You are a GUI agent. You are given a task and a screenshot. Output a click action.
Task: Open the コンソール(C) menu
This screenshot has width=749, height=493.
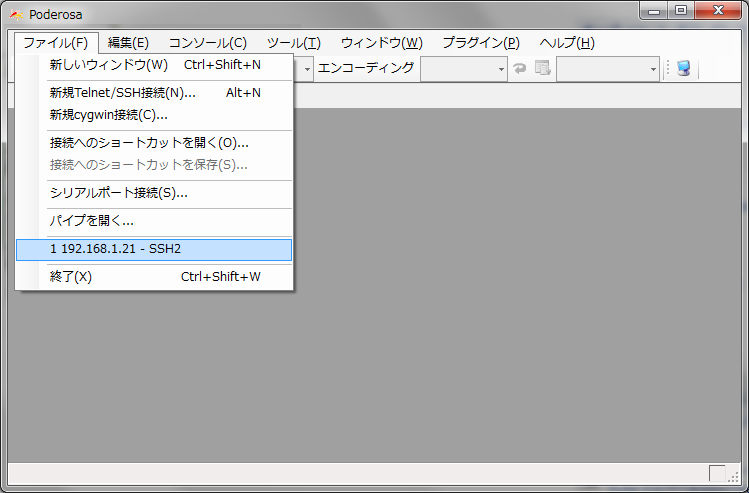pos(208,43)
